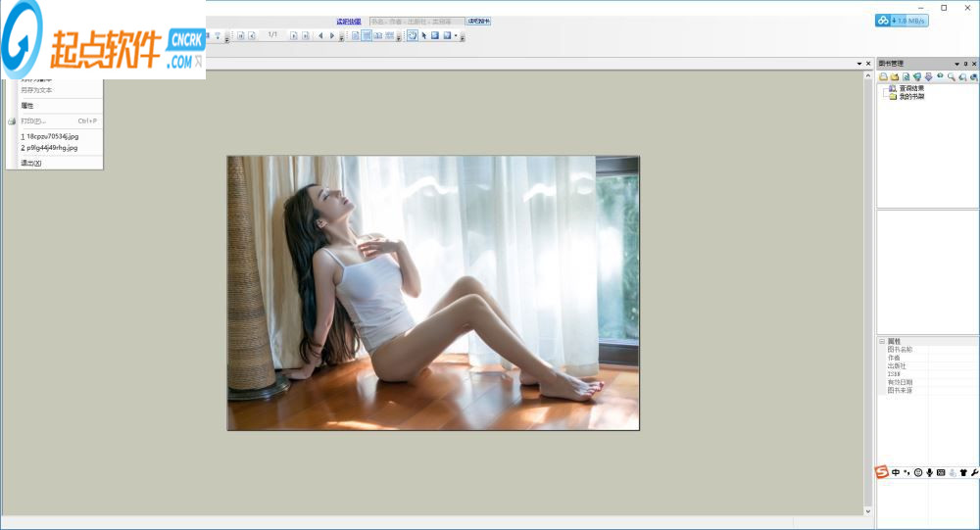Click last globe search icon in 图书管理 toolbar
The width and height of the screenshot is (980, 530).
coord(974,76)
